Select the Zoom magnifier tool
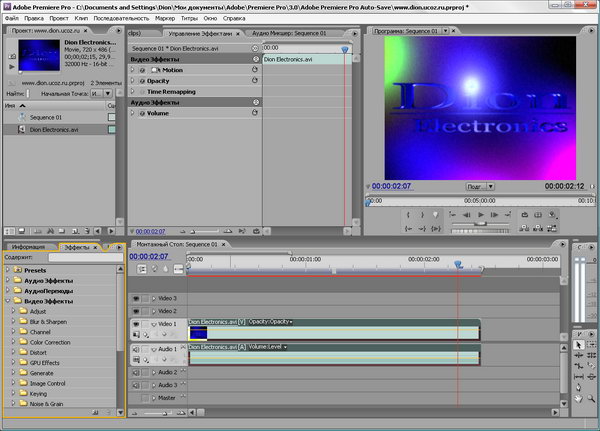Image resolution: width=600 pixels, height=431 pixels. pyautogui.click(x=591, y=398)
